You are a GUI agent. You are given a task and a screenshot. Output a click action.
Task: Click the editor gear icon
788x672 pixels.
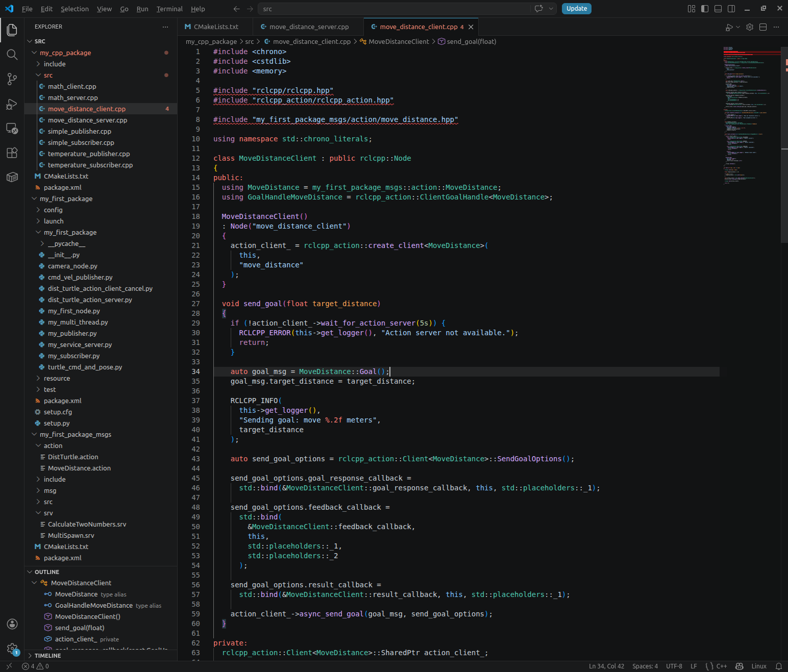pyautogui.click(x=750, y=27)
